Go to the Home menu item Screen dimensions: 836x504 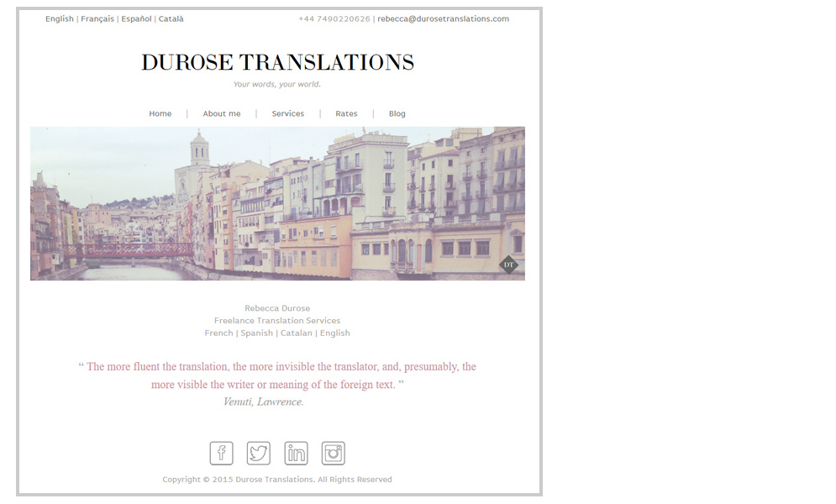160,113
